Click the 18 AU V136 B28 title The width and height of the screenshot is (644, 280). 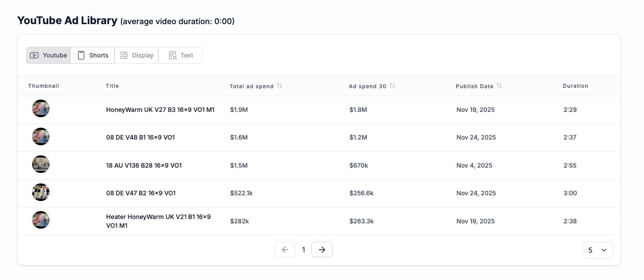(x=144, y=165)
